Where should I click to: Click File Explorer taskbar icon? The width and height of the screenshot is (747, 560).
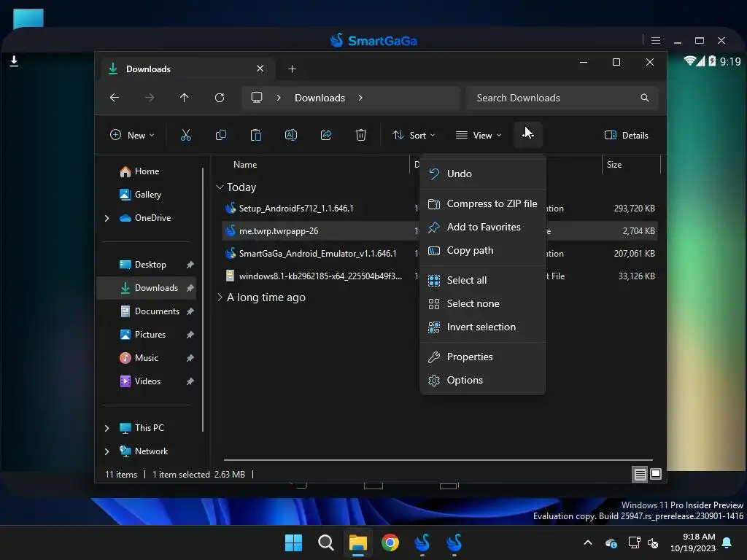tap(357, 542)
